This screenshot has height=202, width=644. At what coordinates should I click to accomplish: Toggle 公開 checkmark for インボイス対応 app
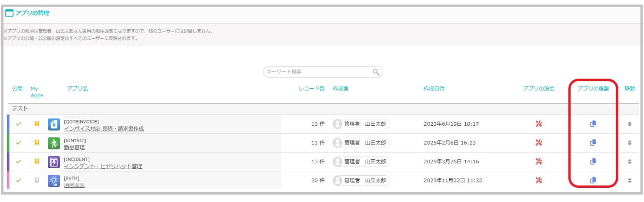coord(18,124)
